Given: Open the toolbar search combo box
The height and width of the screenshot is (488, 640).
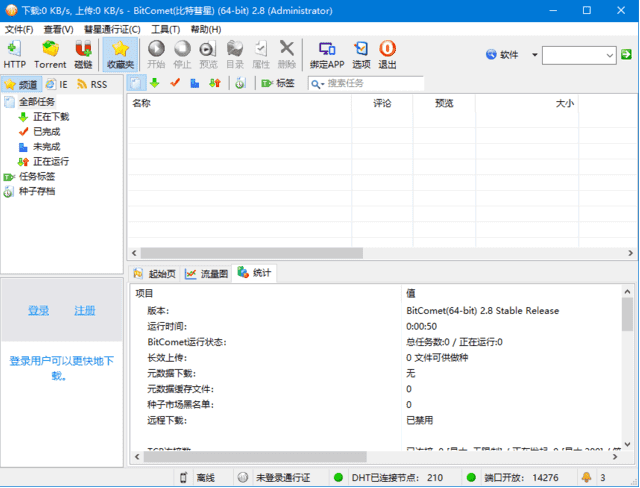Looking at the screenshot, I should click(x=579, y=55).
